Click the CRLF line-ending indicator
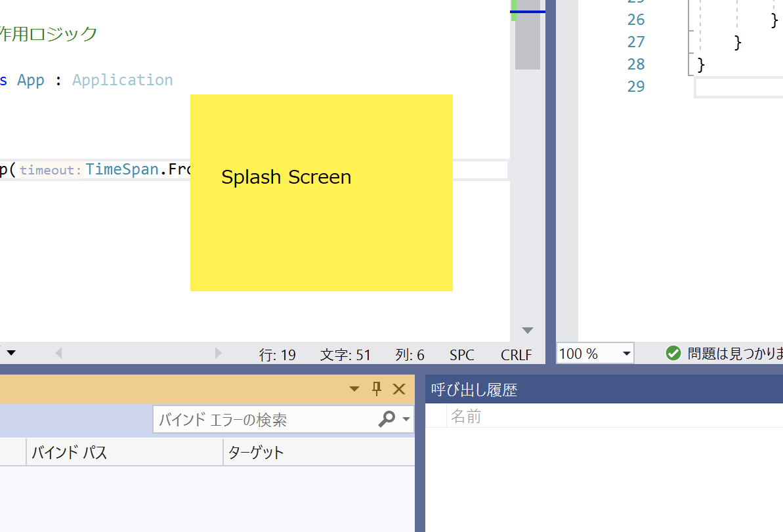Screen dimensions: 783x532 coord(516,354)
